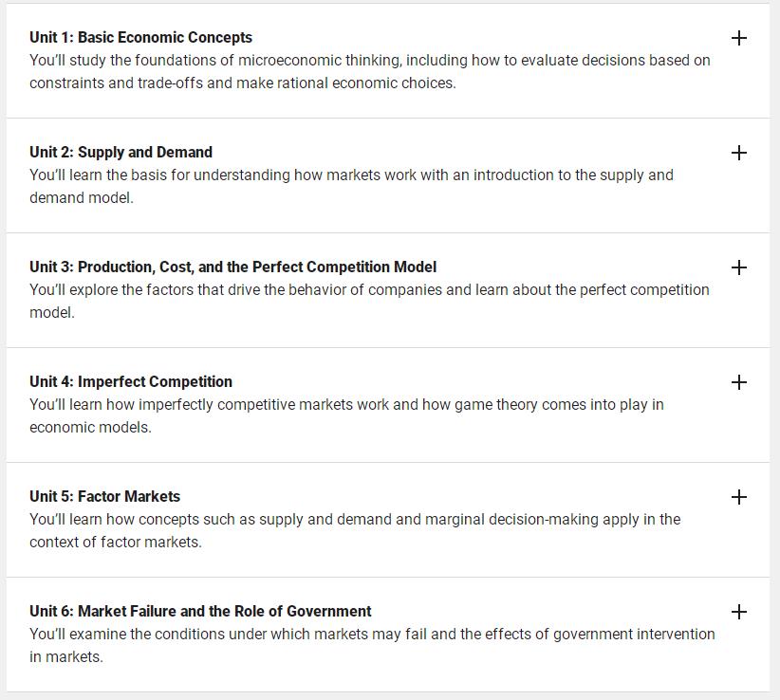Click Unit 6: Market Failure and Role of Government
Image resolution: width=780 pixels, height=700 pixels.
click(200, 611)
